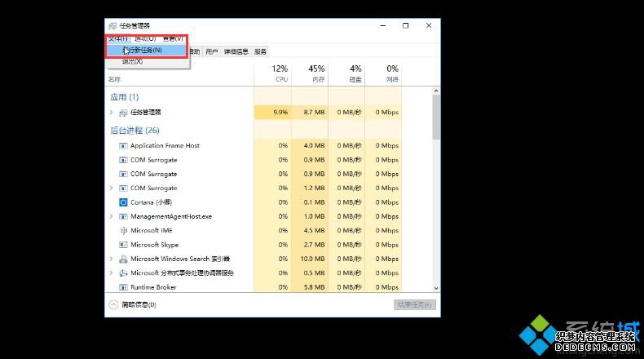Minimize the Task Manager window

[383, 25]
